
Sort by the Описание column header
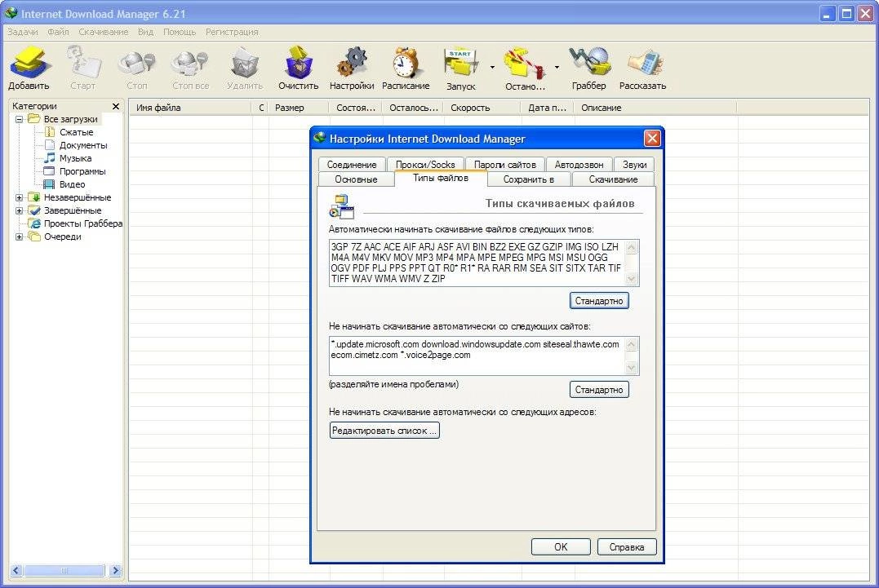[655, 108]
